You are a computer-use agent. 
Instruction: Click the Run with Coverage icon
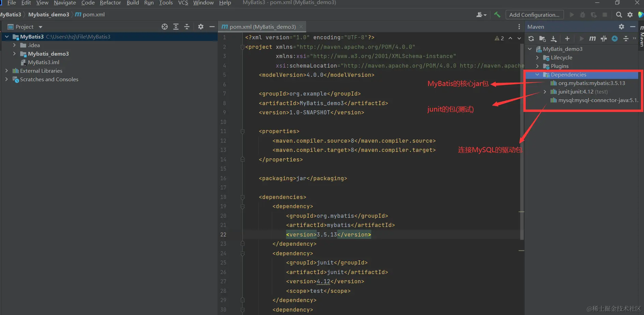594,15
